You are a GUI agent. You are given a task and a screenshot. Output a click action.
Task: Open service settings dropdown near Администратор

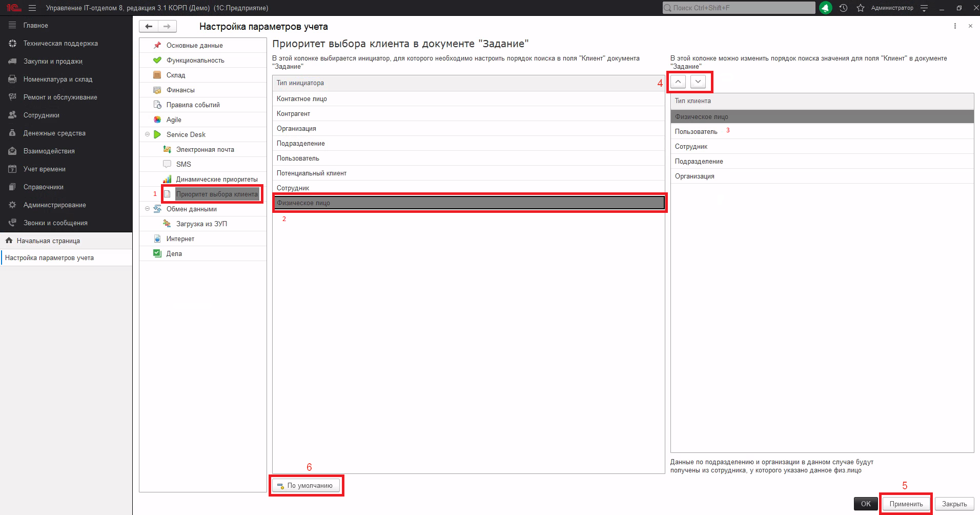coord(924,8)
